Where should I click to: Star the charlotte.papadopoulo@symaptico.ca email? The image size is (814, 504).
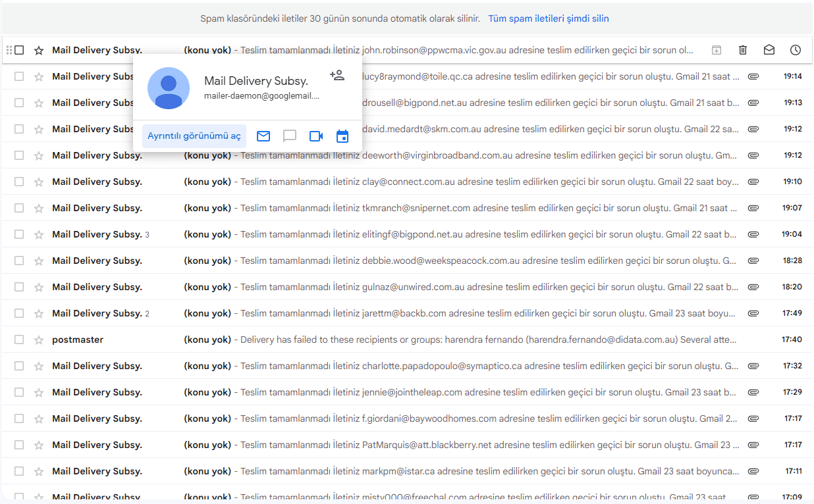(x=39, y=366)
